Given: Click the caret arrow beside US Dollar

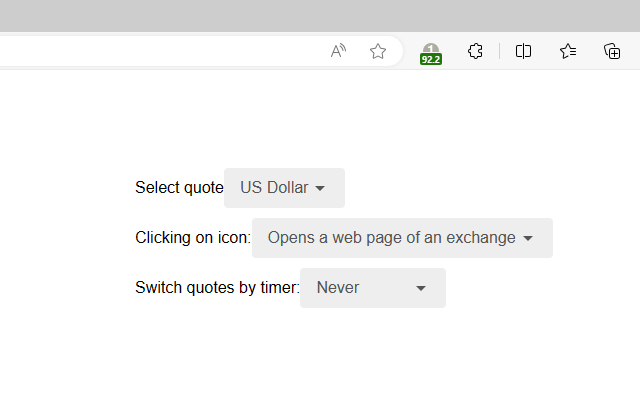Looking at the screenshot, I should click(x=320, y=188).
